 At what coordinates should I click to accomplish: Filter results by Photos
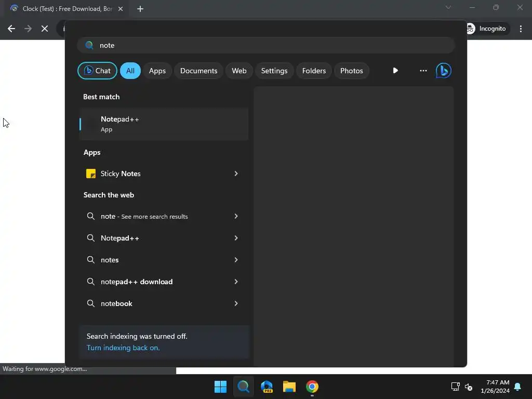(x=352, y=71)
